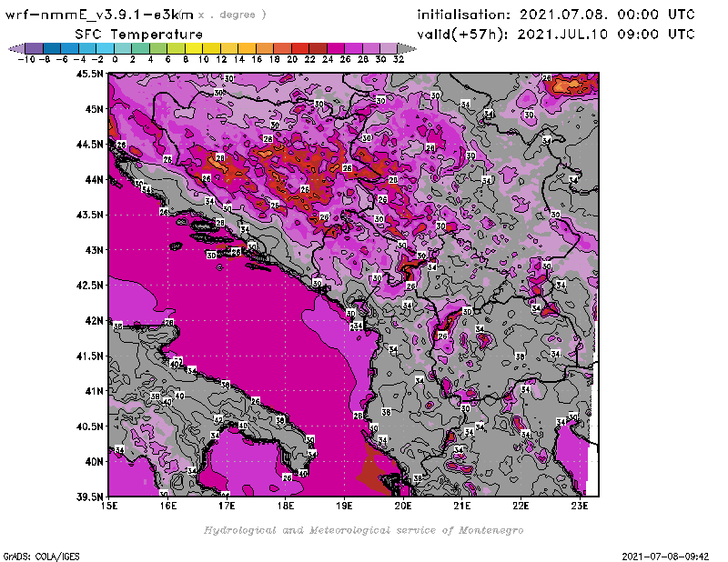Click the '40.5N' latitude label
728x562 pixels.
90,427
